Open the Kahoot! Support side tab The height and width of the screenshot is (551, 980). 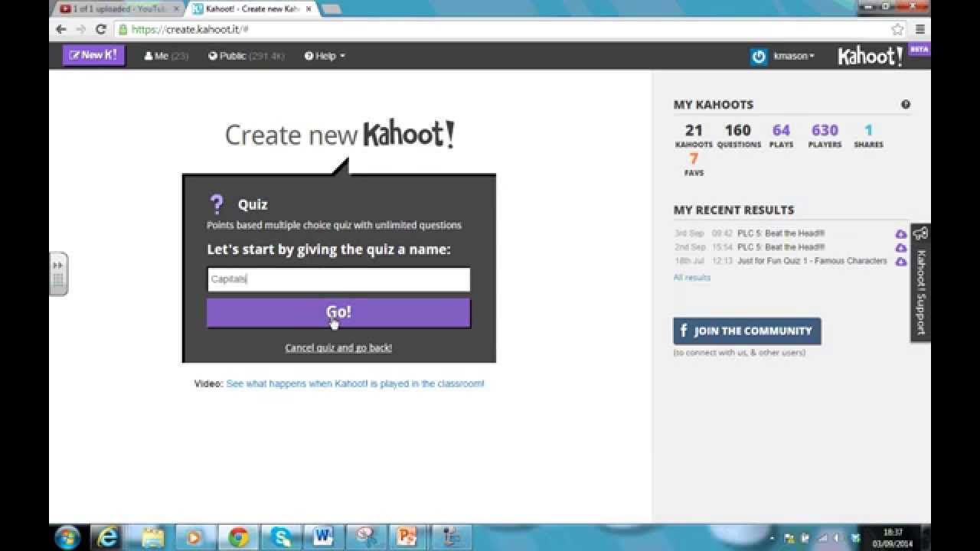920,283
